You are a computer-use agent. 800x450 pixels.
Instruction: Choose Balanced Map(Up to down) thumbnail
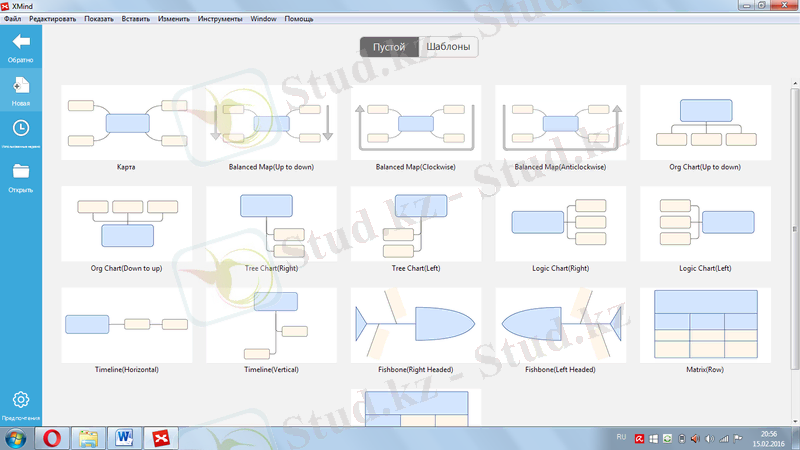tap(271, 122)
